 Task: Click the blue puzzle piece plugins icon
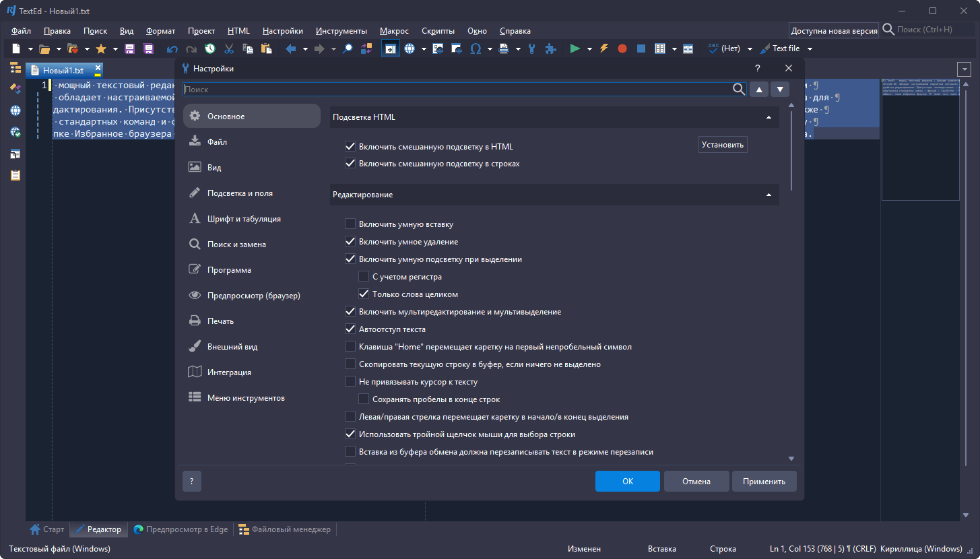(550, 48)
